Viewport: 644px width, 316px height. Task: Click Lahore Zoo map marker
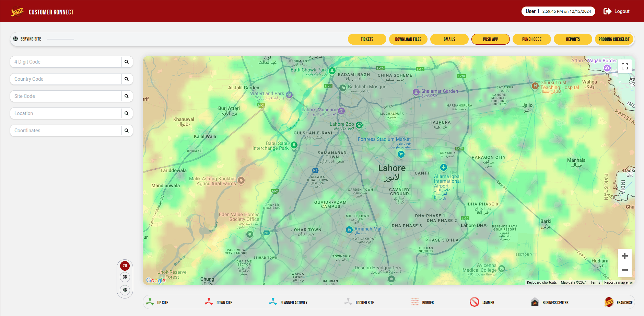point(359,125)
